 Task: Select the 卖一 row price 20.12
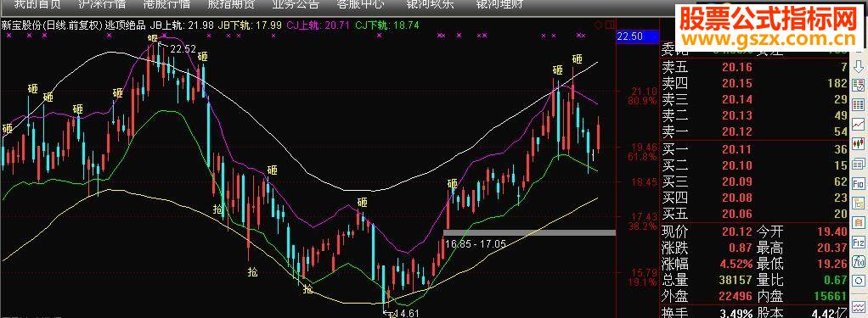pos(736,132)
